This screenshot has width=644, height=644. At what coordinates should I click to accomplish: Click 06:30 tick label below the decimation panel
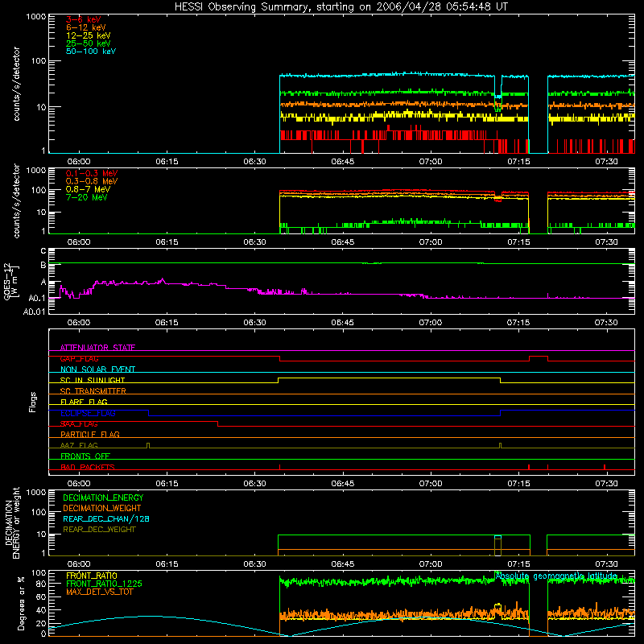tap(254, 564)
